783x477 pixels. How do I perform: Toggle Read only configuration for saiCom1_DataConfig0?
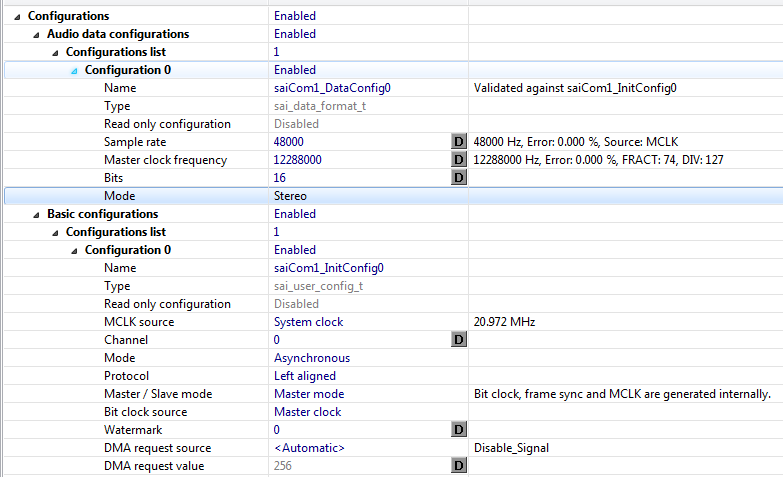(x=296, y=124)
